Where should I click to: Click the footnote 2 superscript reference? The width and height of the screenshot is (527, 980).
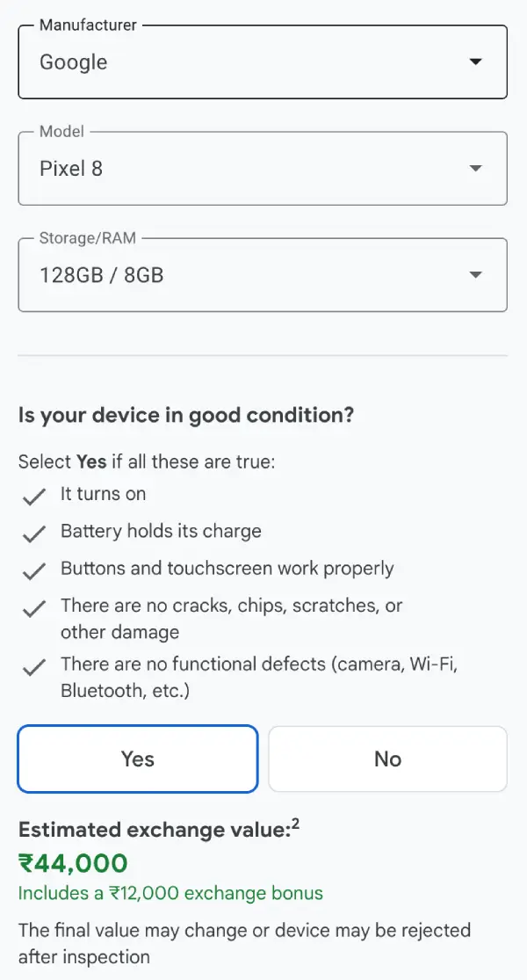point(296,824)
